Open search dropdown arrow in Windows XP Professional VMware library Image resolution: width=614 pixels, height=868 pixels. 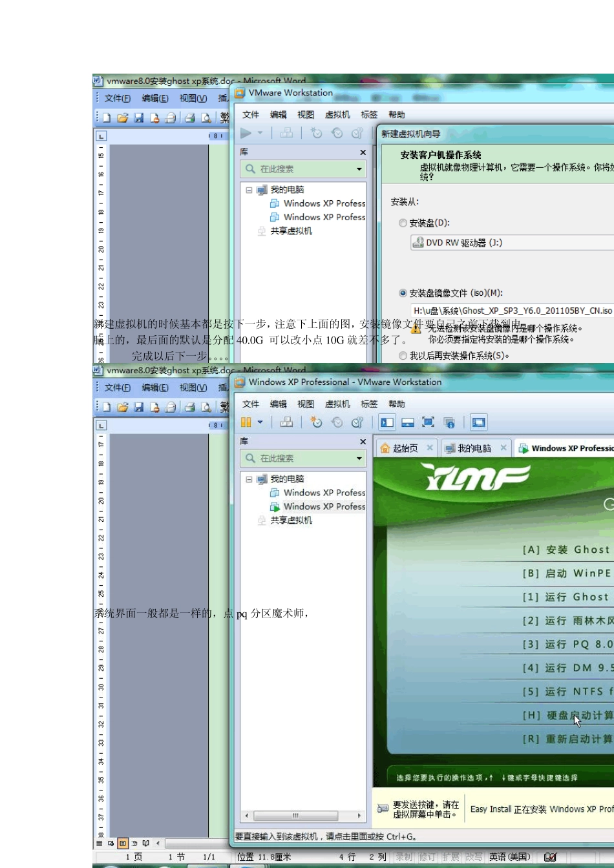click(x=359, y=459)
